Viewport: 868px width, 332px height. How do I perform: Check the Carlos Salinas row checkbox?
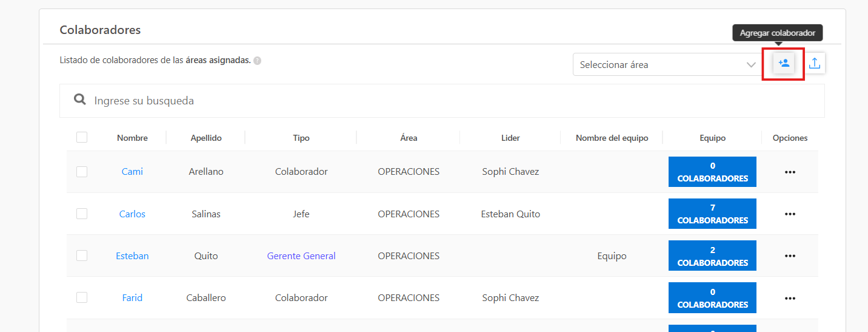coord(82,214)
